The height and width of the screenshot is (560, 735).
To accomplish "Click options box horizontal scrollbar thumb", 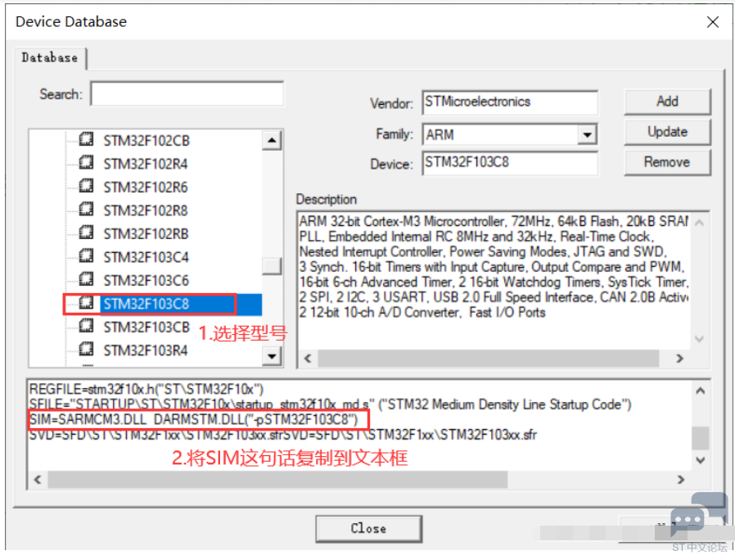I will pos(277,479).
